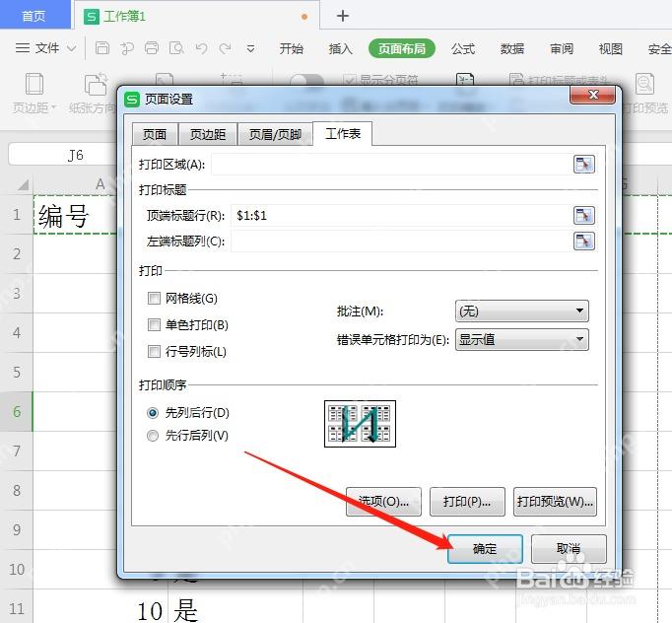This screenshot has width=672, height=623.
Task: Click the Redo arrow icon
Action: [x=226, y=48]
